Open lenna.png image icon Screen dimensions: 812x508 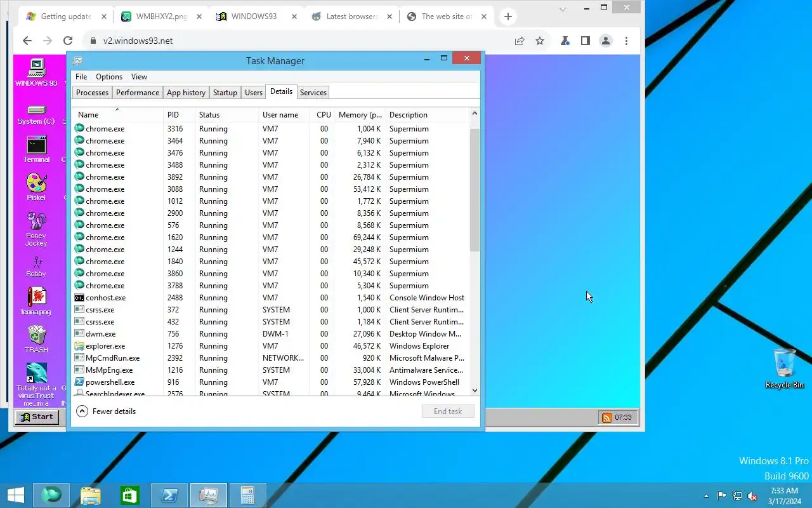(x=36, y=301)
